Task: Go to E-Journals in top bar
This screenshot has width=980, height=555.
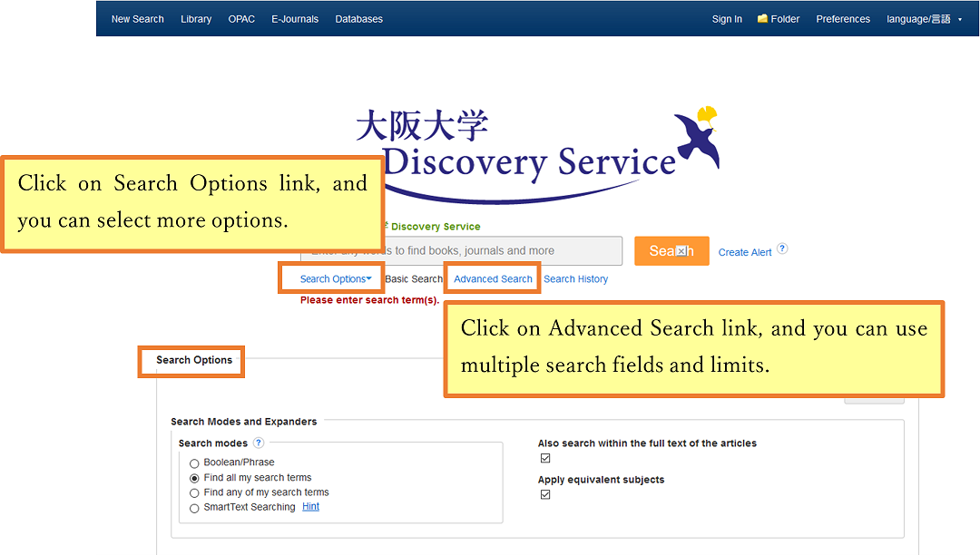Action: 294,19
